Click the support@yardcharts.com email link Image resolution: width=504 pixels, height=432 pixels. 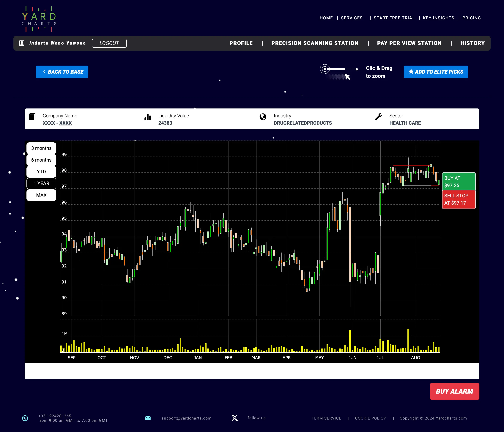[186, 418]
